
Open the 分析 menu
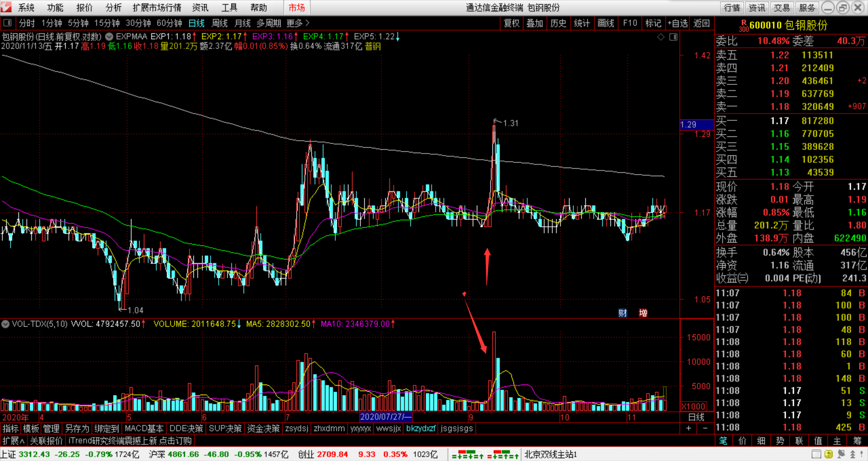pyautogui.click(x=113, y=8)
